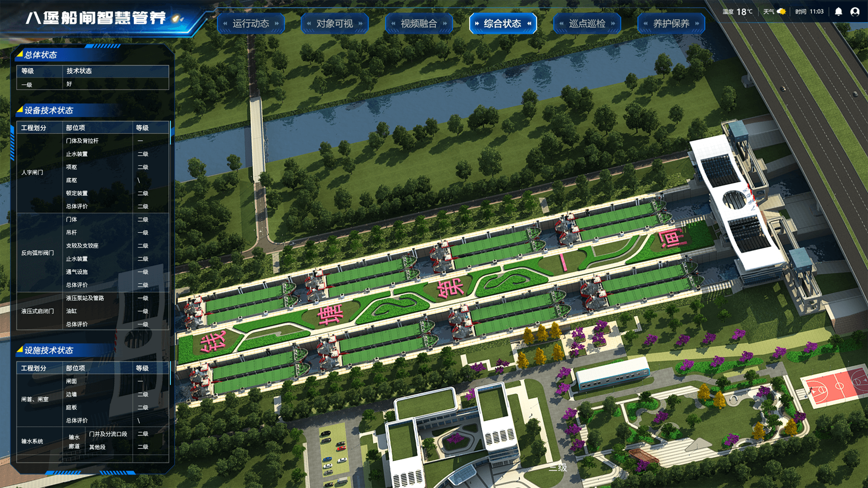Open the 养护保养 tab

(x=671, y=24)
